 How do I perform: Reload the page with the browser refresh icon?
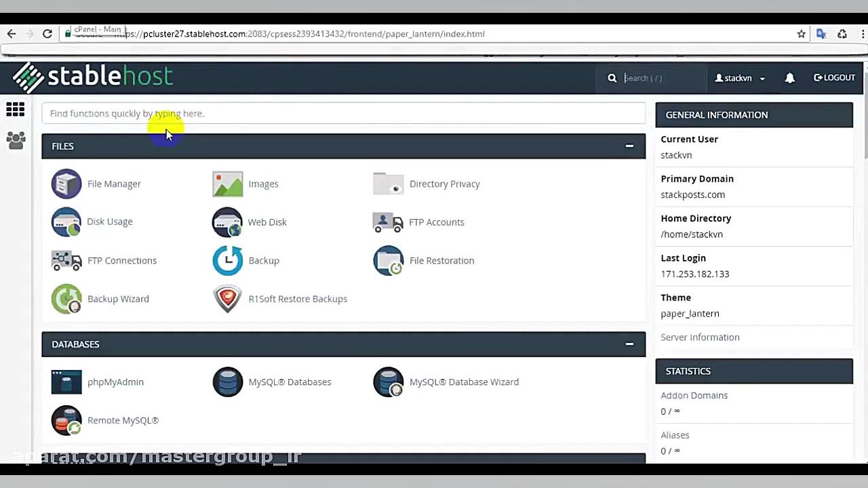(x=47, y=33)
